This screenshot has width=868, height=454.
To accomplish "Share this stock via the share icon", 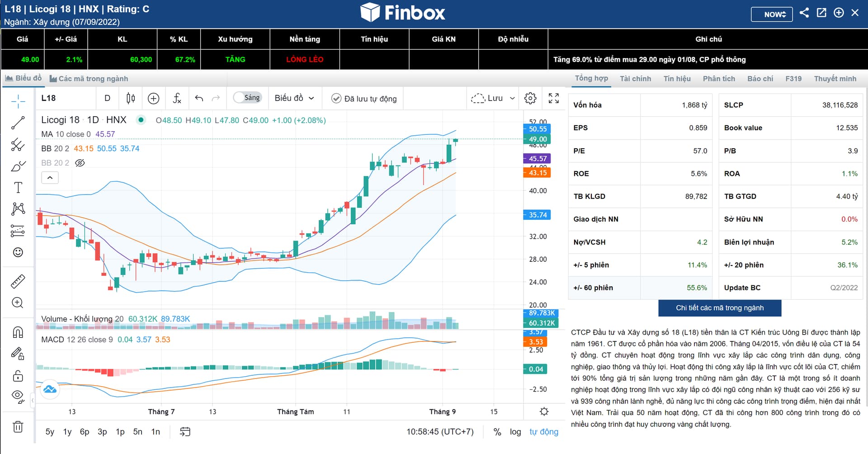I will point(804,13).
